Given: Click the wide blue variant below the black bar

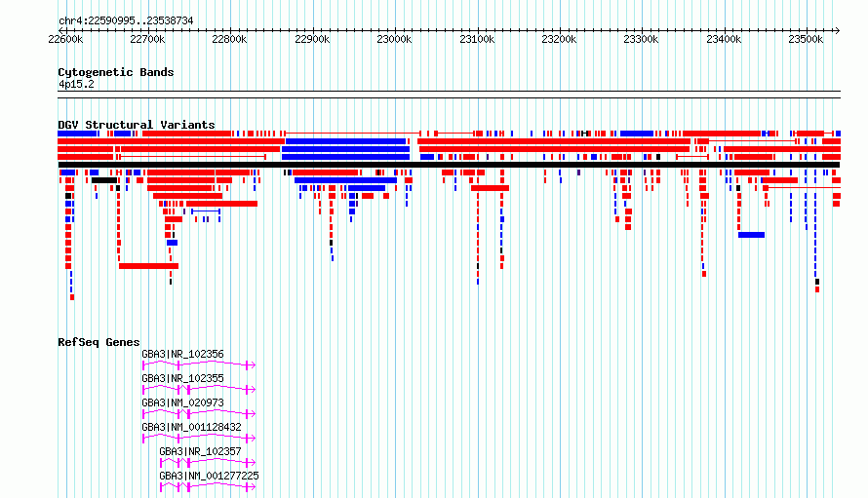Looking at the screenshot, I should (x=345, y=180).
